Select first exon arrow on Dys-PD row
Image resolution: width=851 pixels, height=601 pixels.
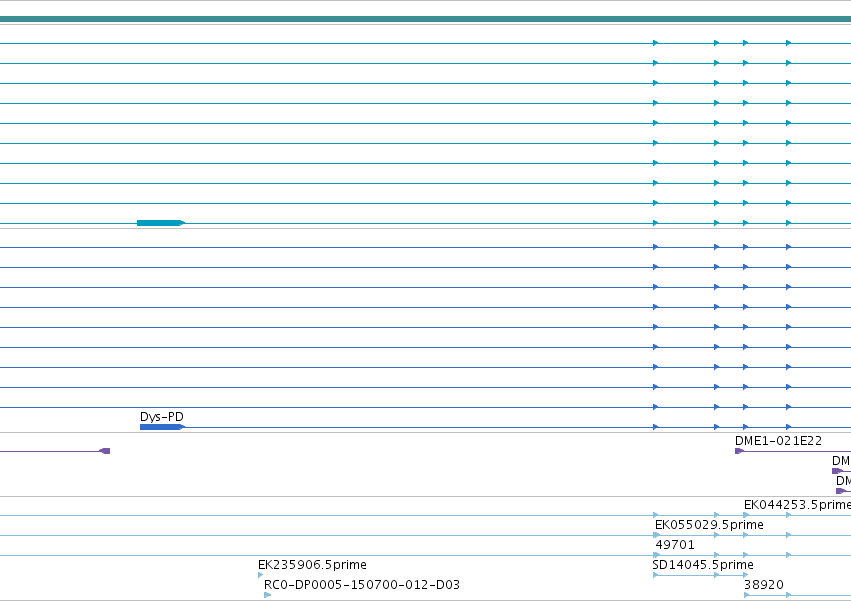(x=656, y=427)
